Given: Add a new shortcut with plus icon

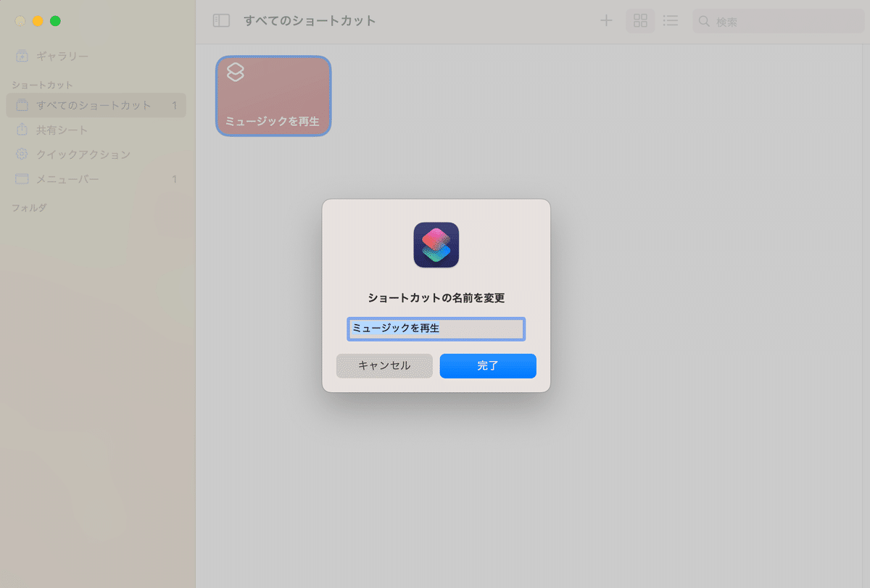Looking at the screenshot, I should click(606, 21).
